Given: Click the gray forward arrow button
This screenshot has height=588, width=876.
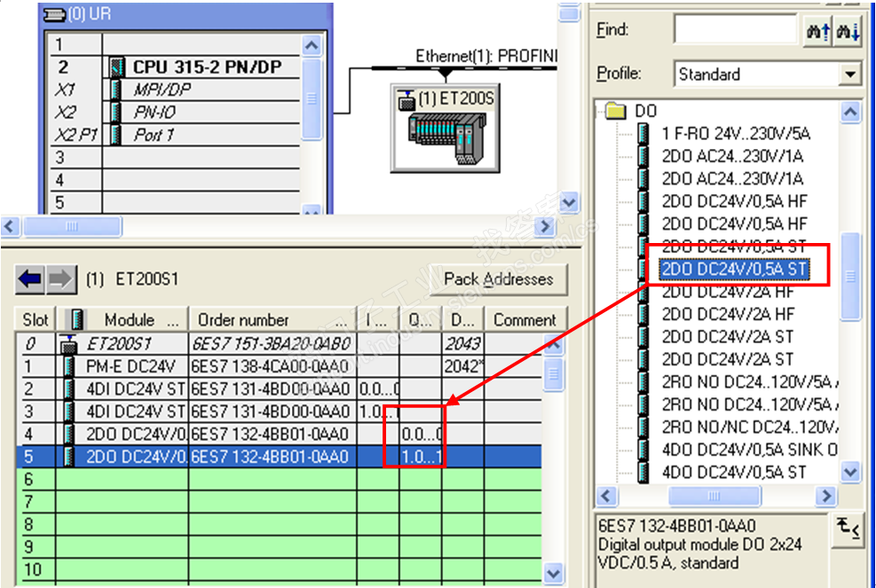Looking at the screenshot, I should 61,278.
